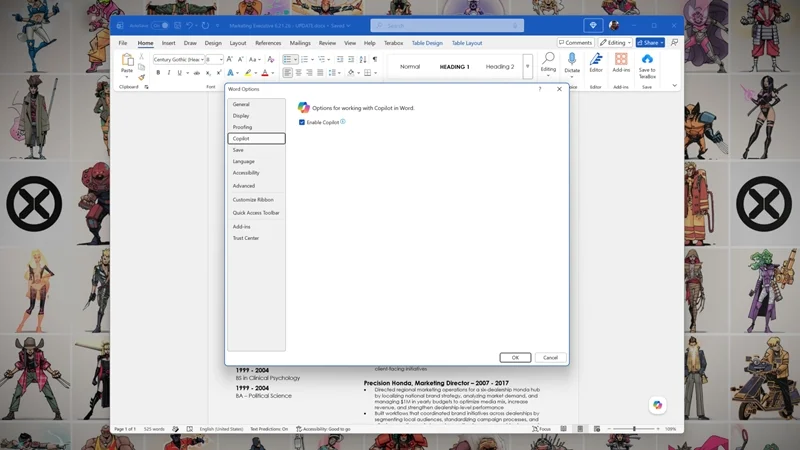800x450 pixels.
Task: Click the Save to TeraBox icon
Action: [647, 59]
